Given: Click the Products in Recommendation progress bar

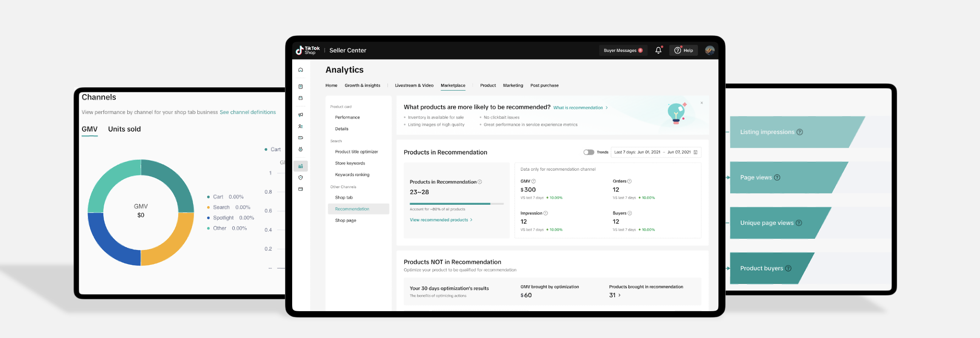Looking at the screenshot, I should 456,204.
